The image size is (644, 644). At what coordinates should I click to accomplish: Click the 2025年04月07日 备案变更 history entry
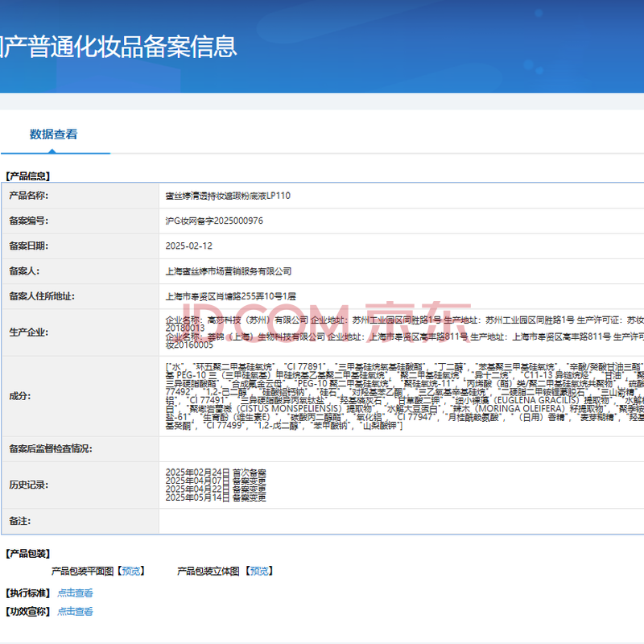(215, 481)
